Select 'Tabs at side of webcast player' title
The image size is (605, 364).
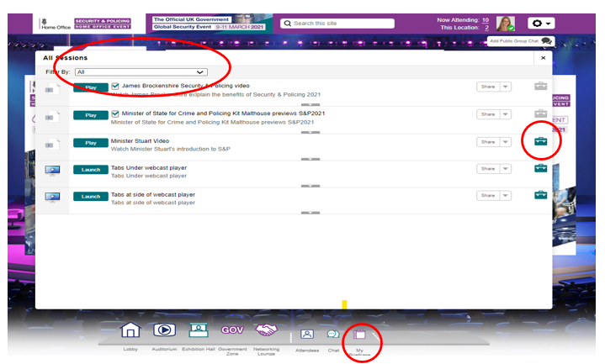pyautogui.click(x=153, y=195)
